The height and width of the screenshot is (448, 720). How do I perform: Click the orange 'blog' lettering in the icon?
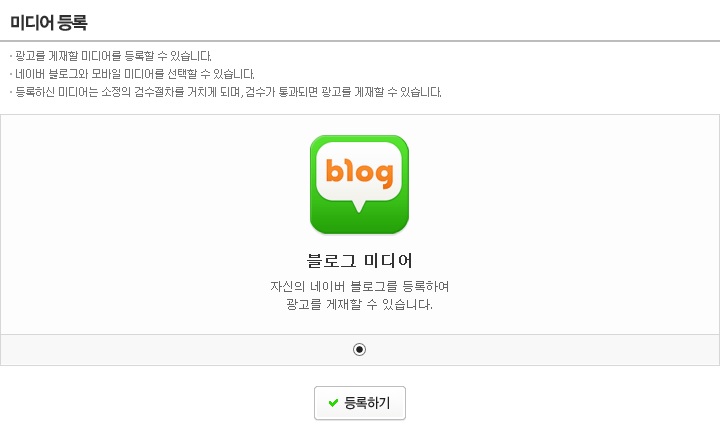point(359,172)
